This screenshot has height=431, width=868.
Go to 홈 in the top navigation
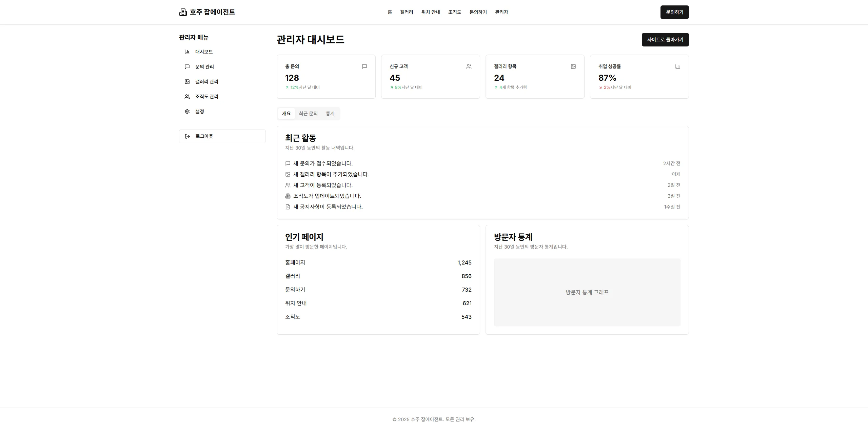(390, 12)
